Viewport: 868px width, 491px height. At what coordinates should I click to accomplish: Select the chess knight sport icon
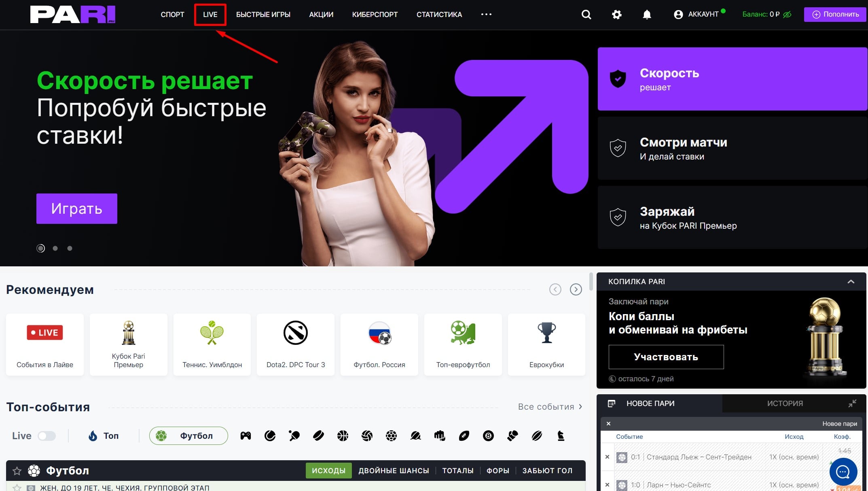[x=561, y=436]
